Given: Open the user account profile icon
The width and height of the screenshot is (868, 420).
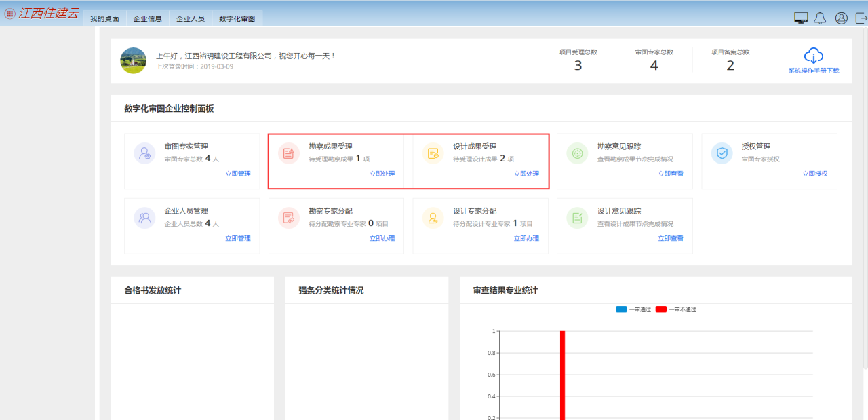Looking at the screenshot, I should coord(842,18).
